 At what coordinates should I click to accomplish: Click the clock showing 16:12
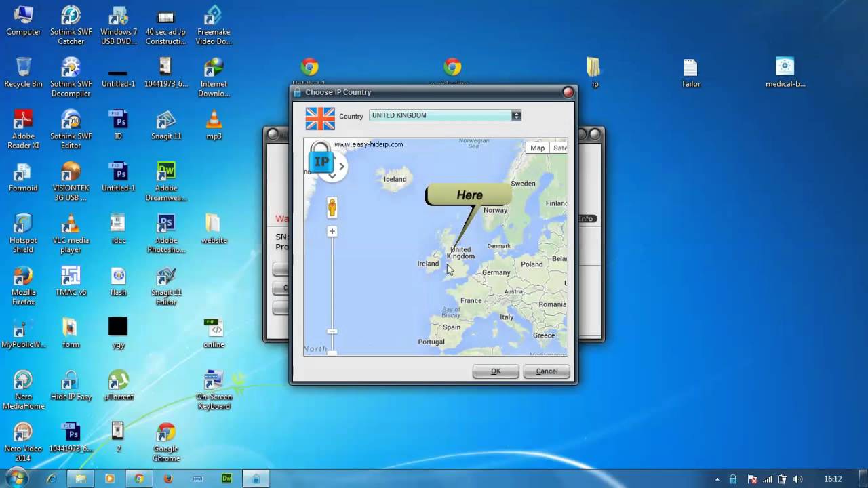click(833, 479)
